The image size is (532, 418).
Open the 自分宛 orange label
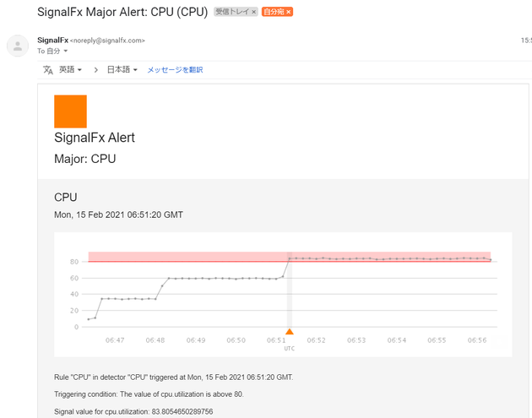coord(274,12)
